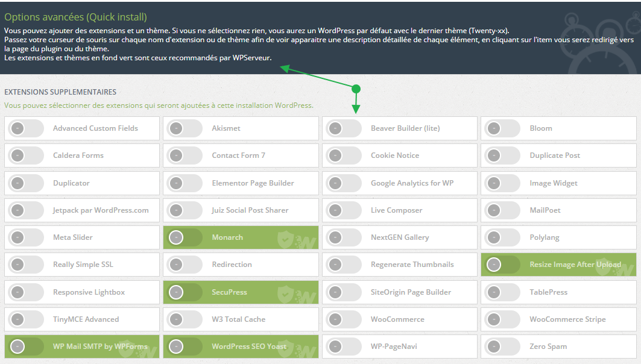This screenshot has height=364, width=641.
Task: Turn on SiteOrigin Page Builder switch
Action: [x=344, y=292]
